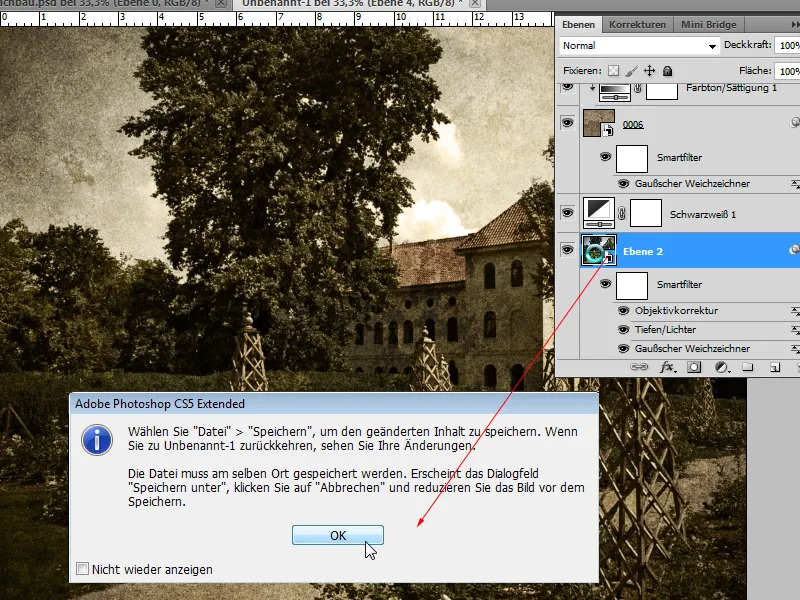Open the Mini Bridge tab
This screenshot has height=600, width=800.
[709, 24]
